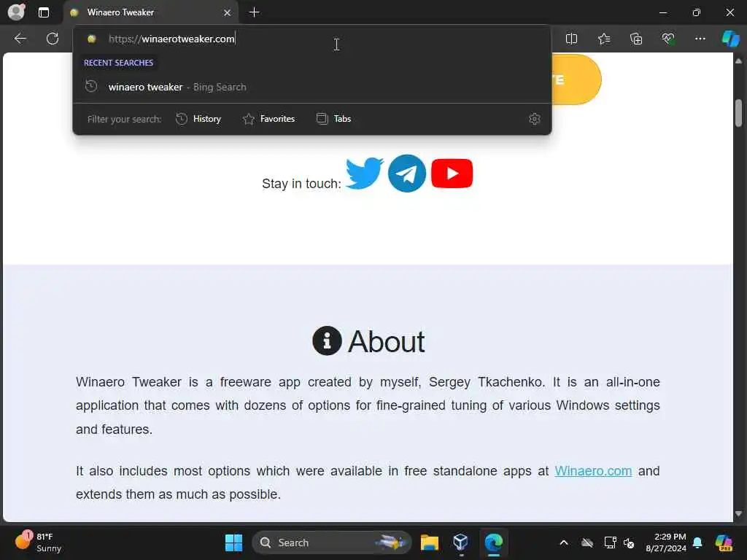Click the muted volume tray icon
Screen dimensions: 747x560
(x=629, y=542)
